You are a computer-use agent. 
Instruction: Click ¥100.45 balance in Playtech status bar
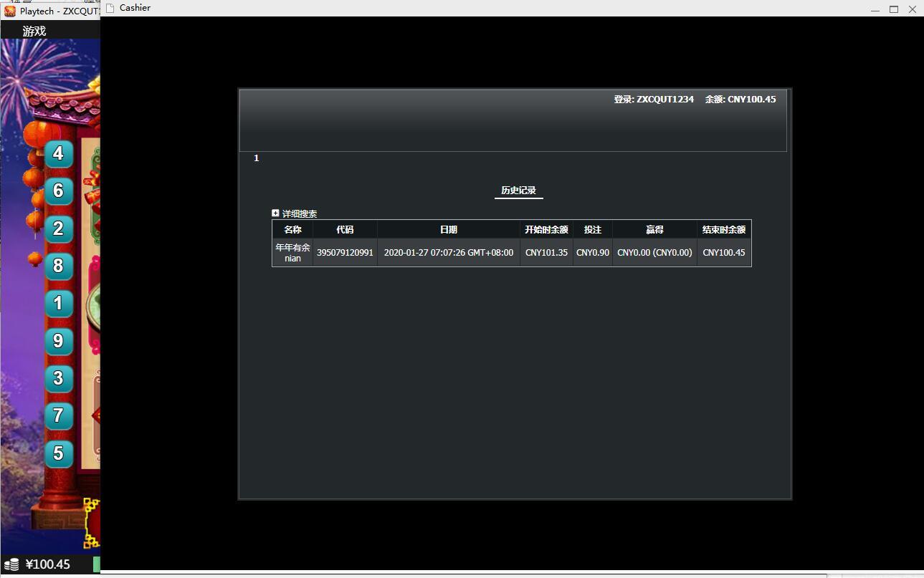[x=48, y=564]
